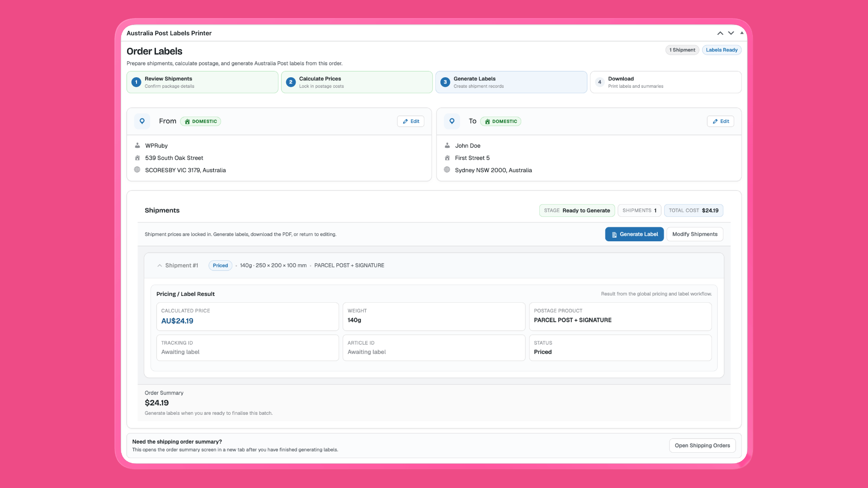Move the panel up with the up arrow
The image size is (868, 488).
[720, 33]
